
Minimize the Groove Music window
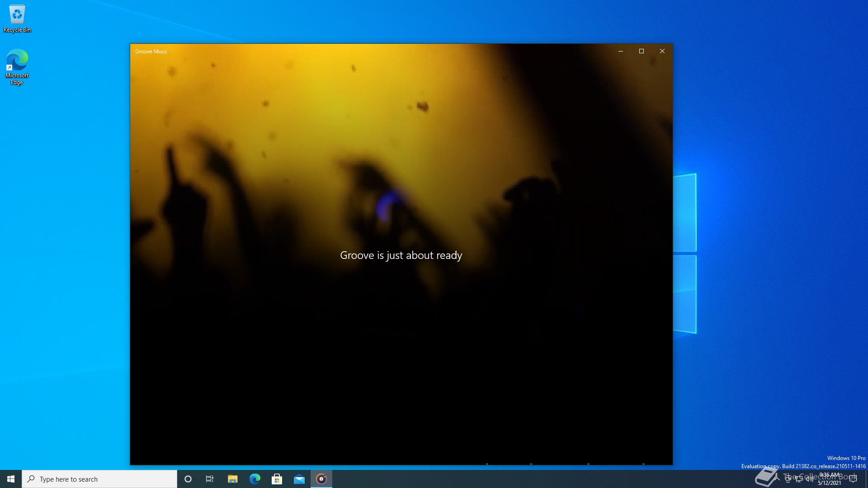coord(621,51)
